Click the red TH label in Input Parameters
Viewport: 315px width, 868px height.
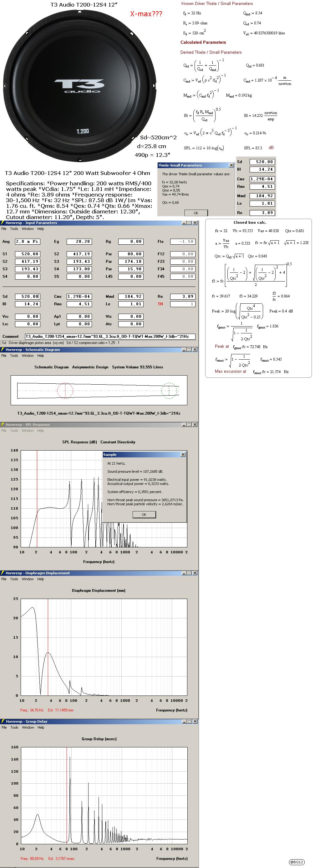pos(160,304)
